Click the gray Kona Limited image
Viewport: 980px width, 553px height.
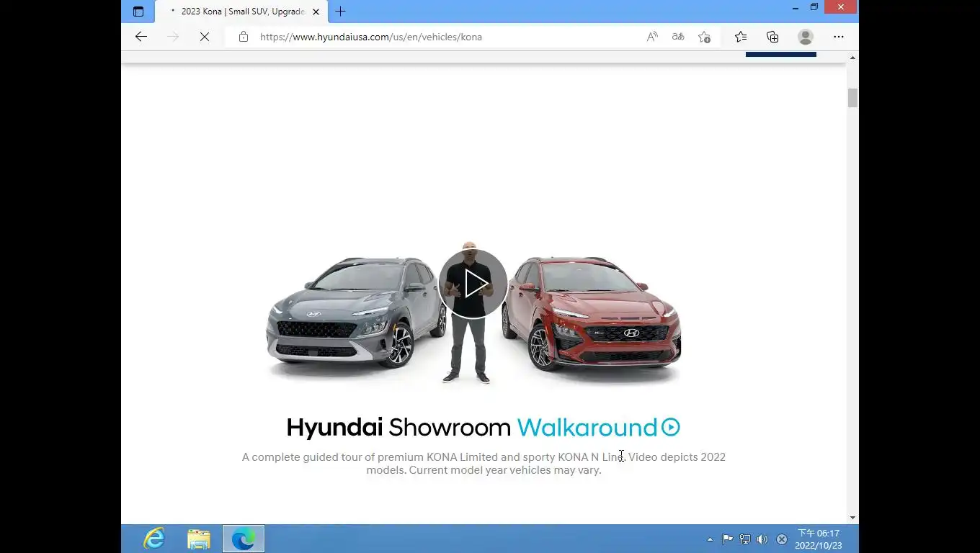click(x=357, y=315)
